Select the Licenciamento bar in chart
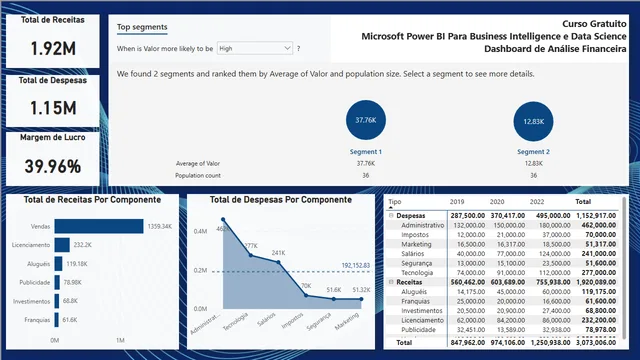 pos(62,245)
